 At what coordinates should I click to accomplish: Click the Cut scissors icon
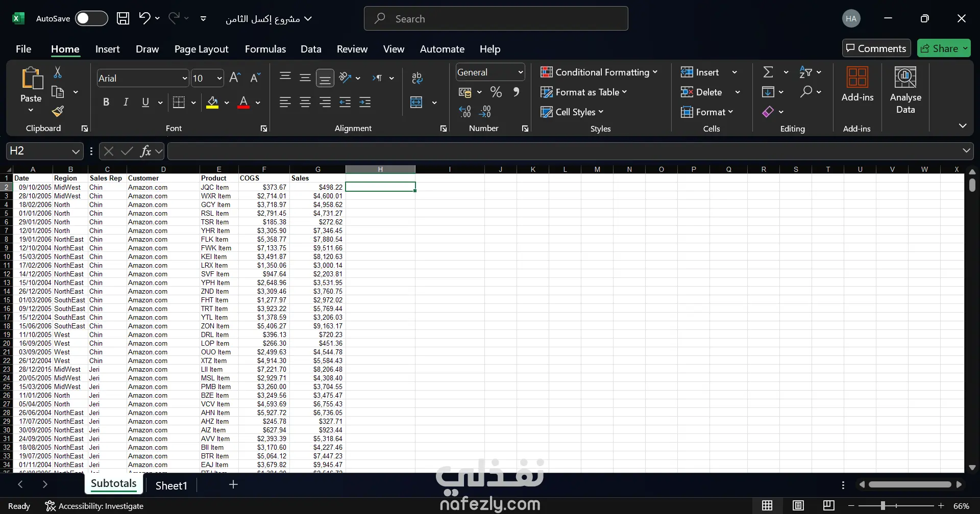[58, 72]
